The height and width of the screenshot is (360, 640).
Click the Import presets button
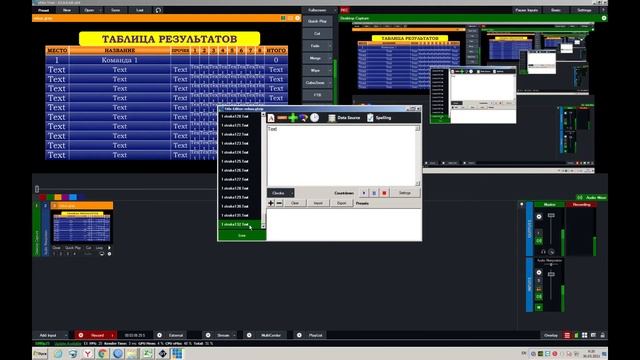318,203
